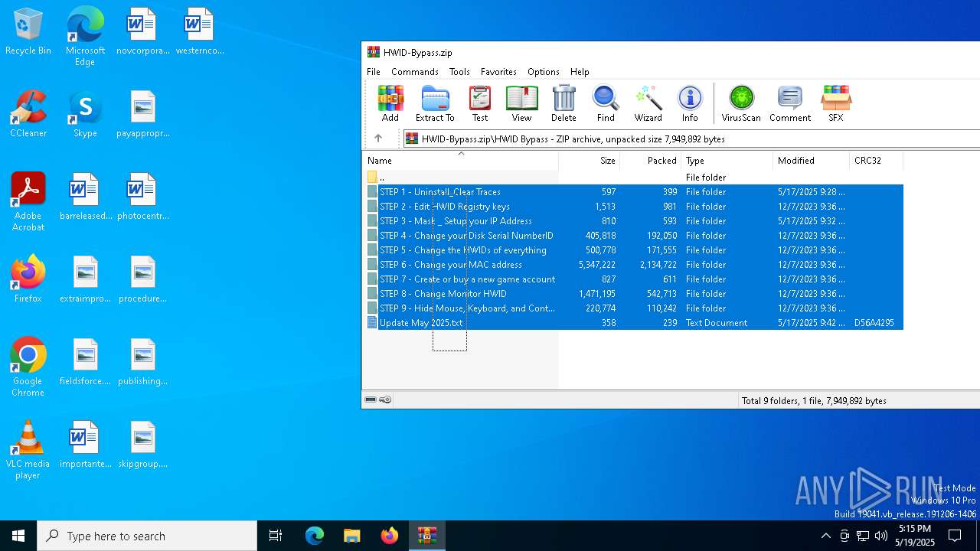Open Microsoft Edge desktop shortcut
Screen dimensions: 980x551
pyautogui.click(x=85, y=37)
